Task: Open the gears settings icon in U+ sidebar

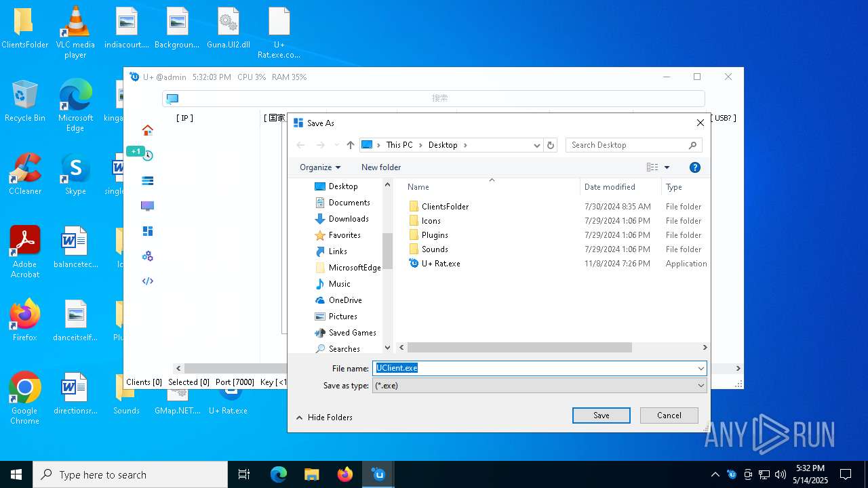Action: pos(147,256)
